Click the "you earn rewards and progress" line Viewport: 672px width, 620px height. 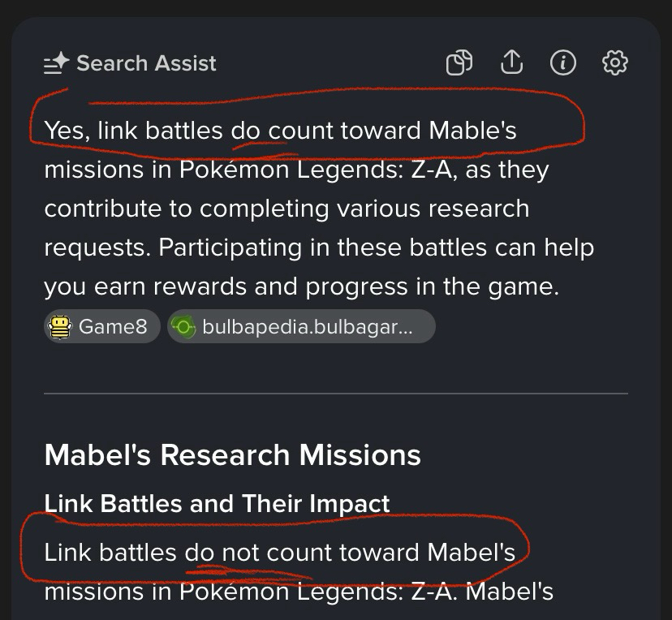click(x=301, y=286)
